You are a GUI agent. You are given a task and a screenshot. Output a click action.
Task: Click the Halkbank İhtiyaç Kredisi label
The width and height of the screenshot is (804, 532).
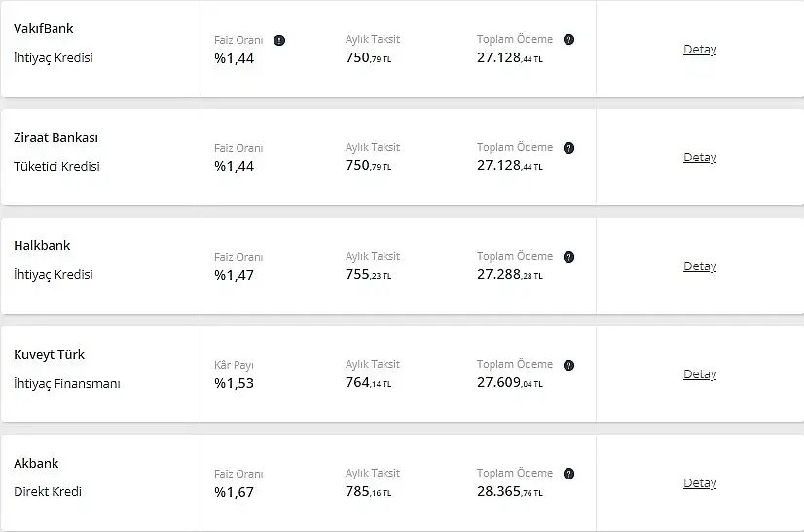54,274
